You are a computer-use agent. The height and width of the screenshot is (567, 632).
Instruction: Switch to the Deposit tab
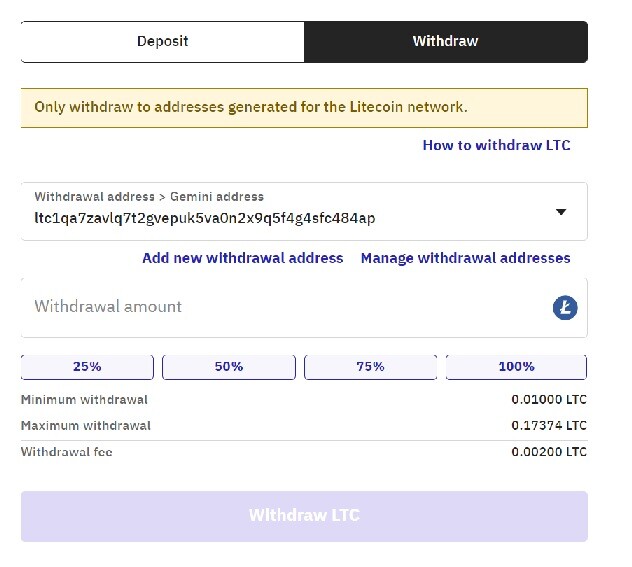click(x=162, y=42)
